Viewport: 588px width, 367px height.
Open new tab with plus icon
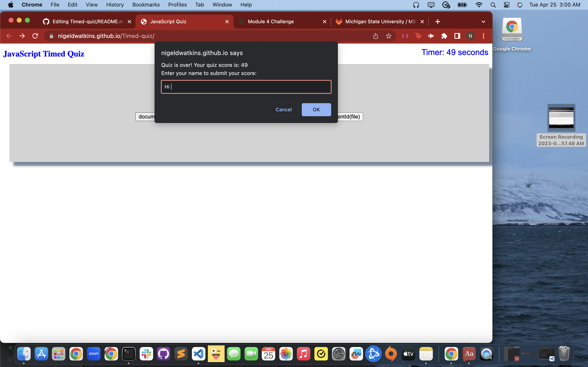[438, 22]
